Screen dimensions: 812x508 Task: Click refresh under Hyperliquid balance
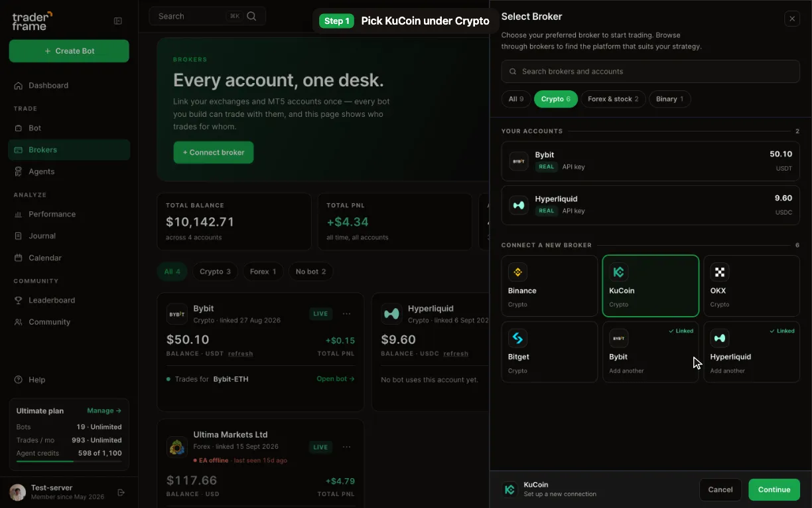click(x=455, y=354)
